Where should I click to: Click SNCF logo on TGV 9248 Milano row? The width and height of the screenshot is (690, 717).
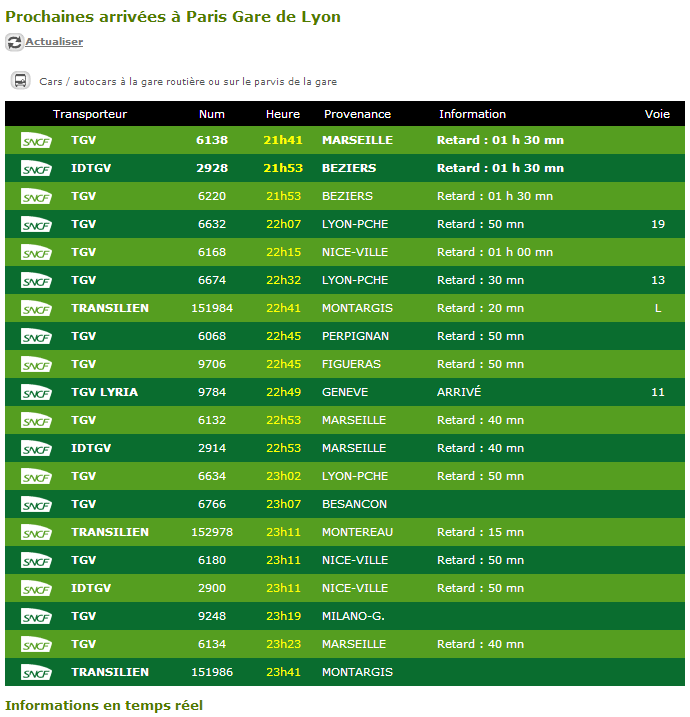36,617
